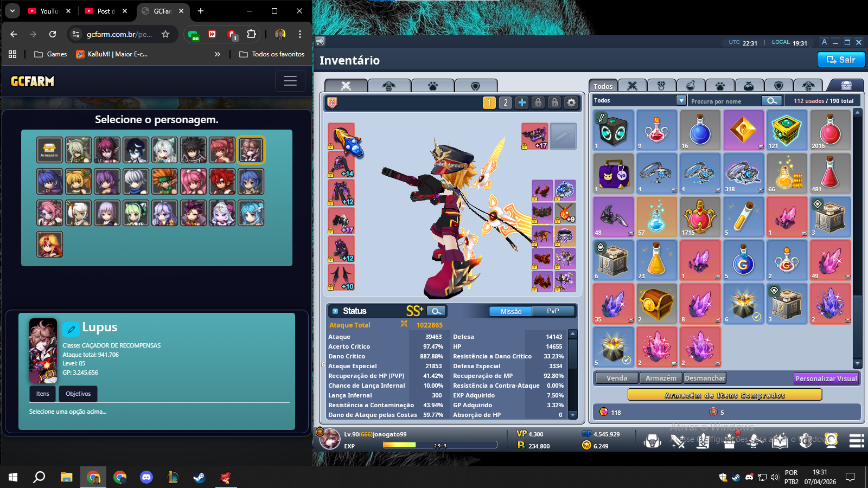
Task: Open the Chrome tab search dropdown
Action: point(12,11)
